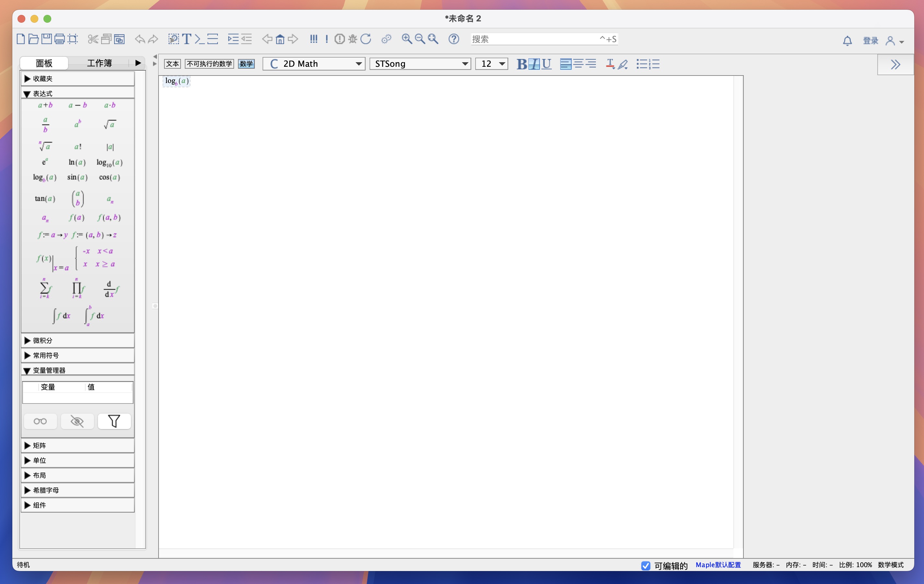Toggle the 可编辑的 checkbox
Screen dimensions: 924x584
(646, 565)
